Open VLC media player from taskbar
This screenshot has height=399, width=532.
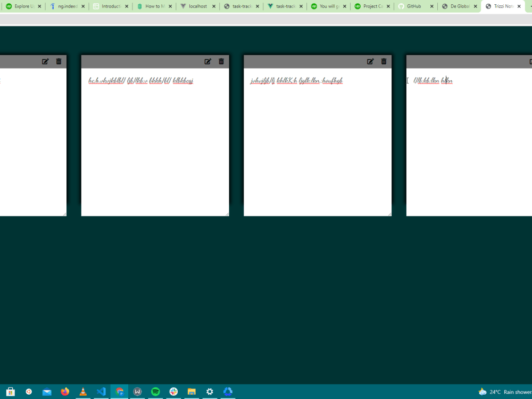click(x=83, y=392)
